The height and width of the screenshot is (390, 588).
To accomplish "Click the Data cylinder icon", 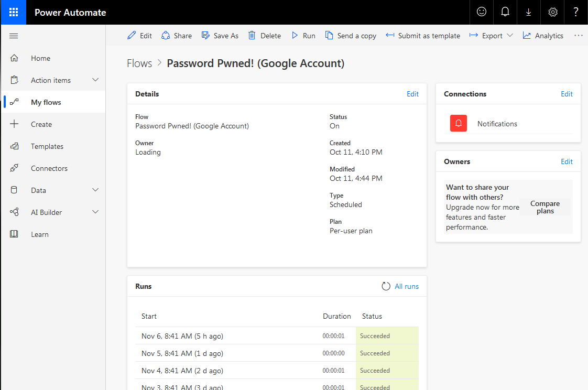I will pyautogui.click(x=14, y=190).
